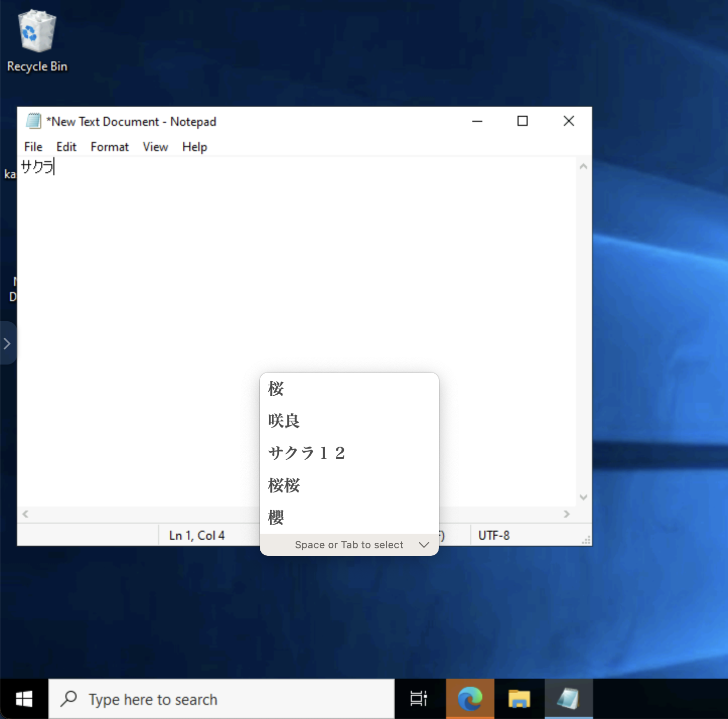Expand the hidden desktop panel arrow

[x=7, y=343]
